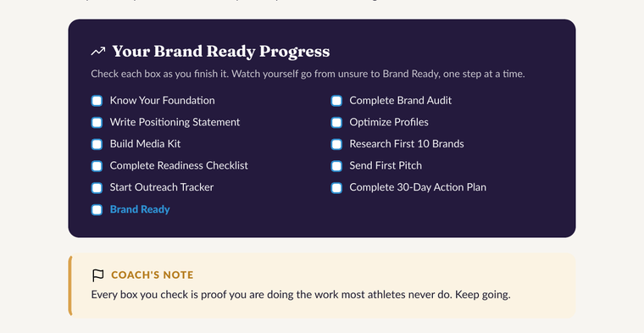This screenshot has height=333, width=644.
Task: Check the final Brand Ready box
Action: 97,209
